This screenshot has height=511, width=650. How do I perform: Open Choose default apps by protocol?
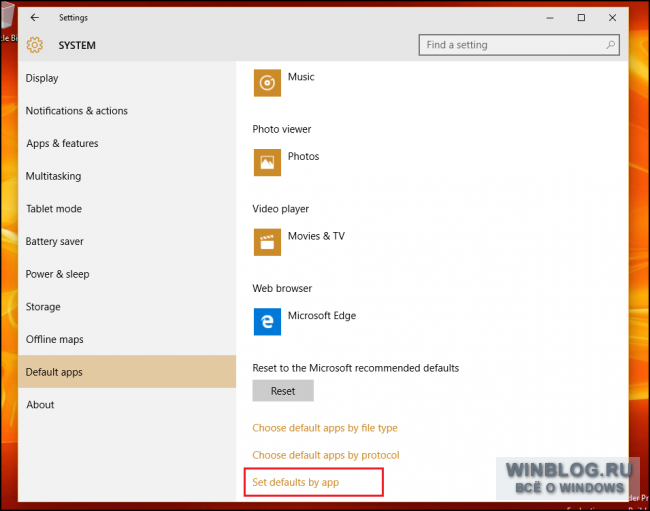[x=326, y=455]
